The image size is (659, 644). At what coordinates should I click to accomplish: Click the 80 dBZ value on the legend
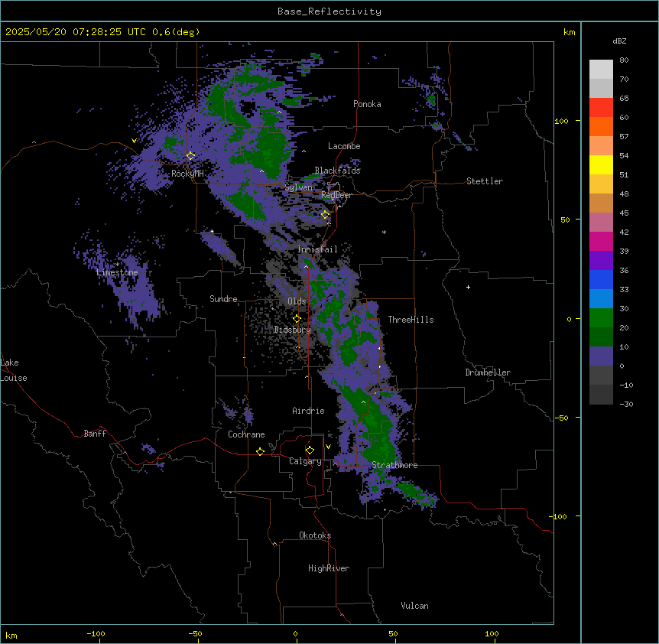624,60
